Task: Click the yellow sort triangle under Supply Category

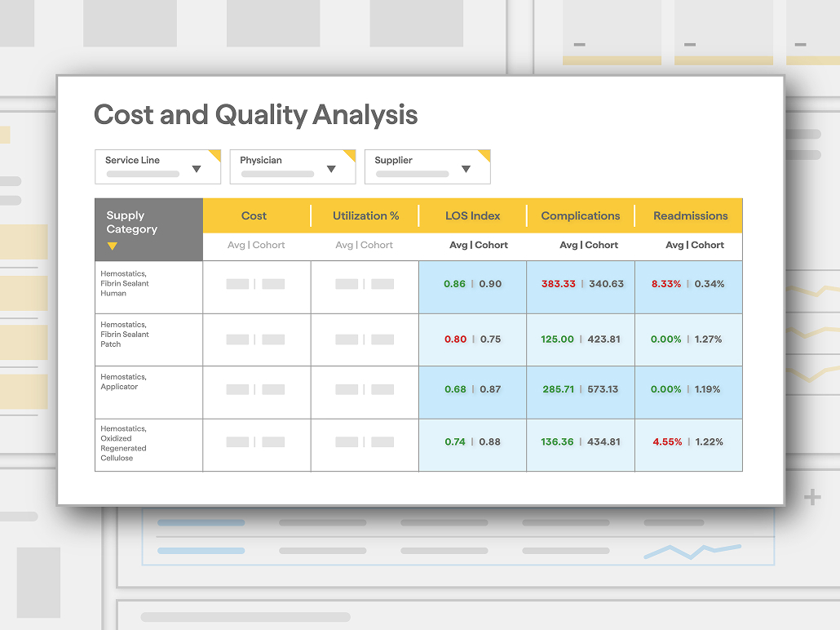Action: (112, 246)
